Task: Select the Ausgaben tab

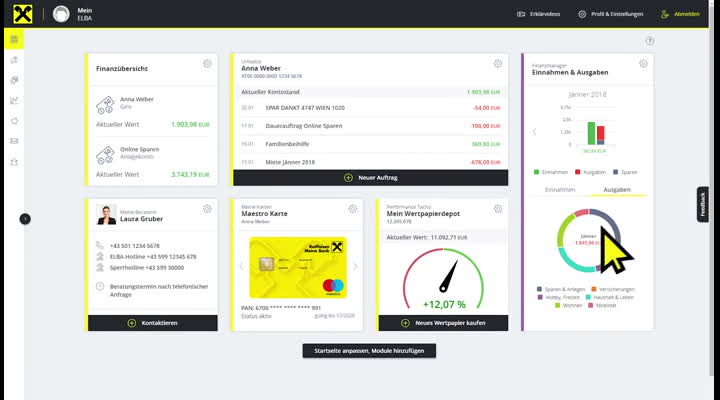Action: pyautogui.click(x=617, y=189)
